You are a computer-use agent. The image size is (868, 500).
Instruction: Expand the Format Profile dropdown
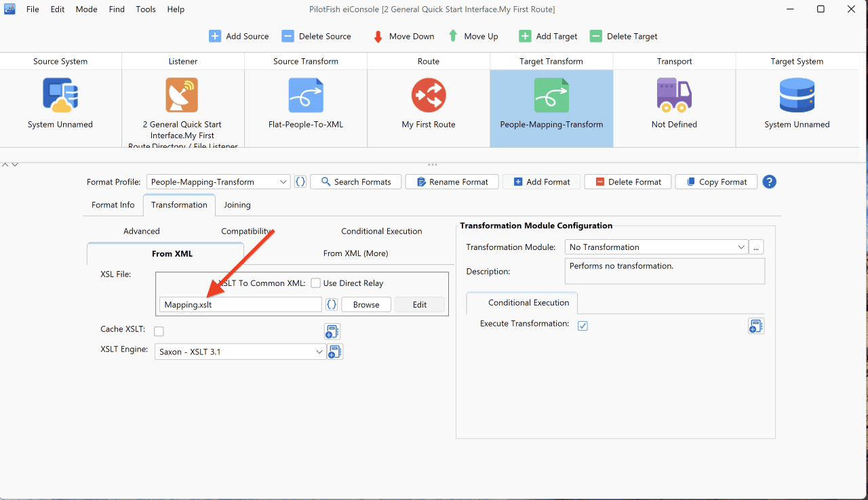click(x=218, y=182)
